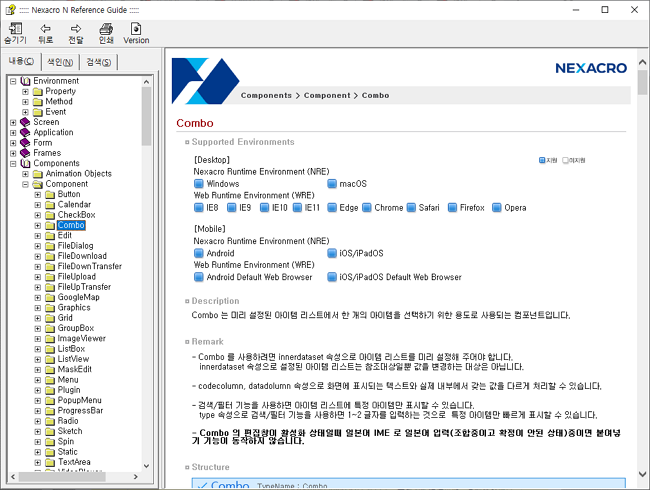The width and height of the screenshot is (650, 490).
Task: Click the Environment book icon in tree
Action: tap(25, 80)
